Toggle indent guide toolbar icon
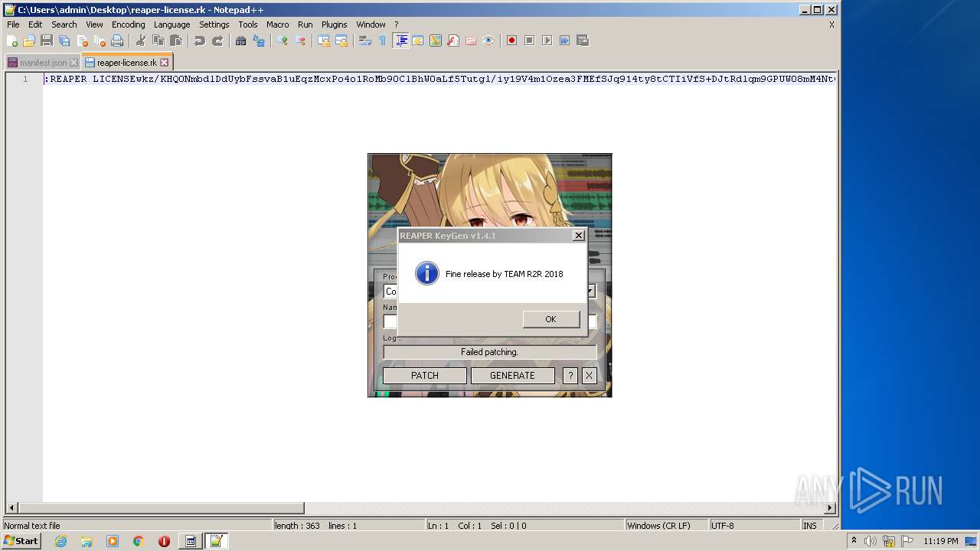The image size is (980, 551). coord(400,41)
